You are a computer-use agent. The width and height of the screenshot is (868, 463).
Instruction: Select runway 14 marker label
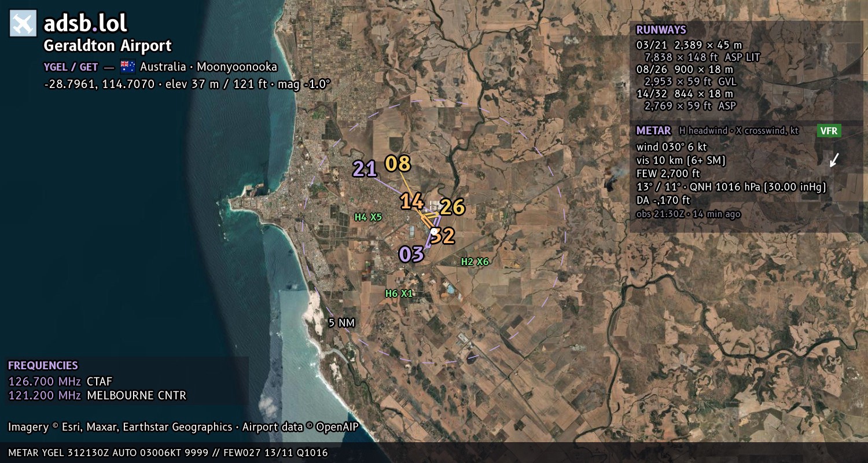coord(412,201)
